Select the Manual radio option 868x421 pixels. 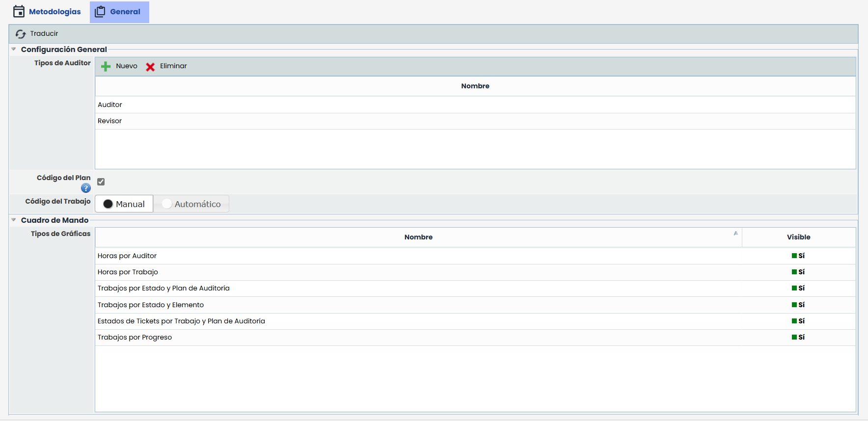(108, 204)
